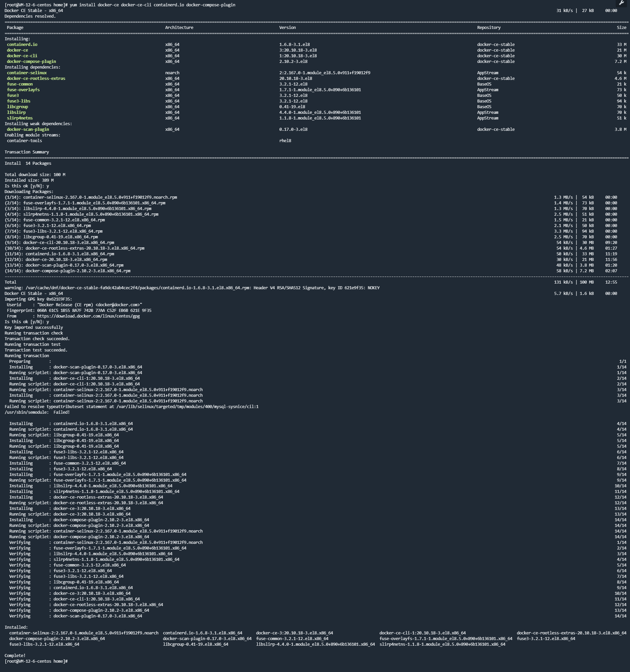Click the "Package" column header

[x=15, y=28]
